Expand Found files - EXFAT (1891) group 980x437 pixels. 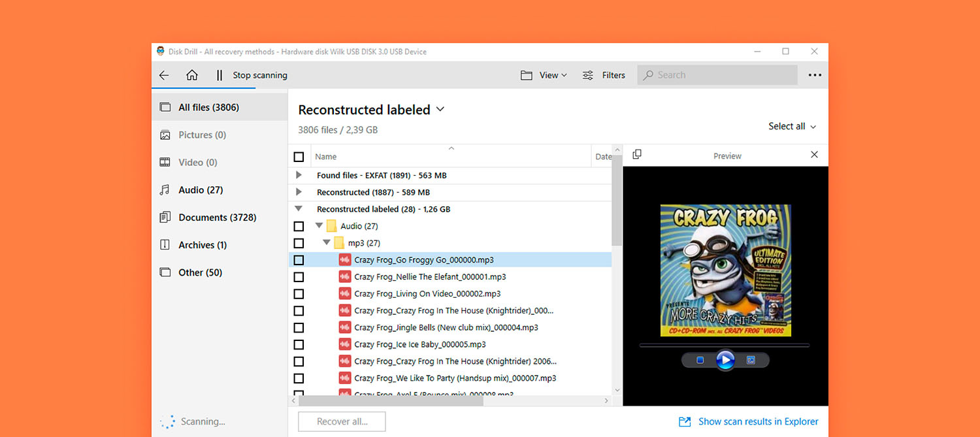click(x=299, y=175)
